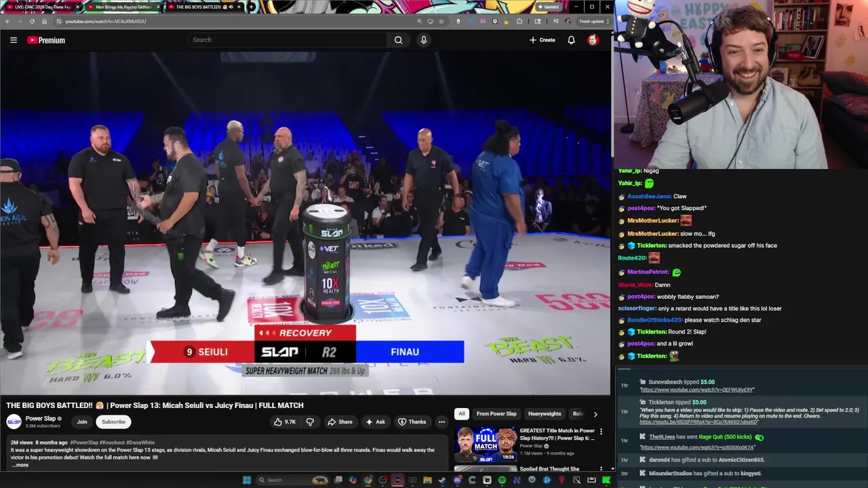Click the Share button
The width and height of the screenshot is (868, 488).
point(340,422)
